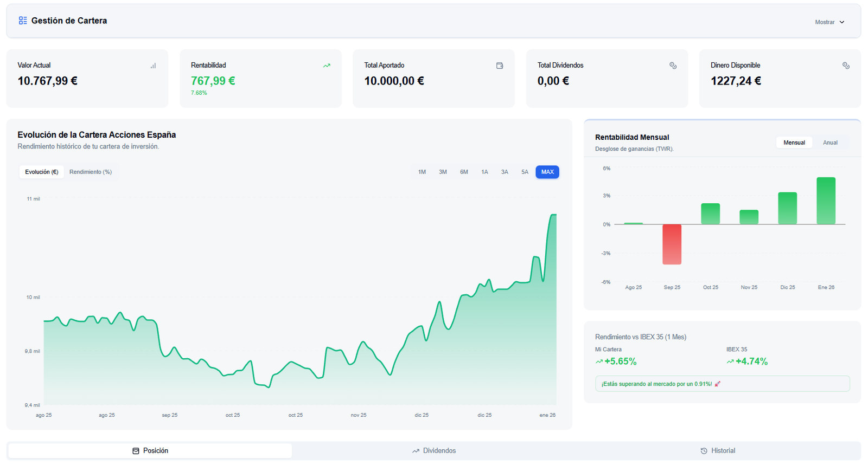Viewport: 868px width, 465px height.
Task: Switch chart to Rendimiento (%) view
Action: point(91,172)
